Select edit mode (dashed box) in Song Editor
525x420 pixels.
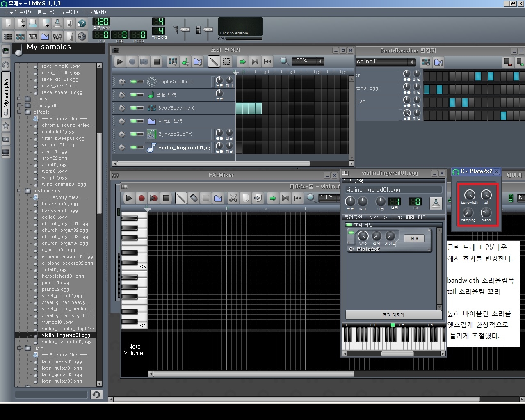point(226,62)
